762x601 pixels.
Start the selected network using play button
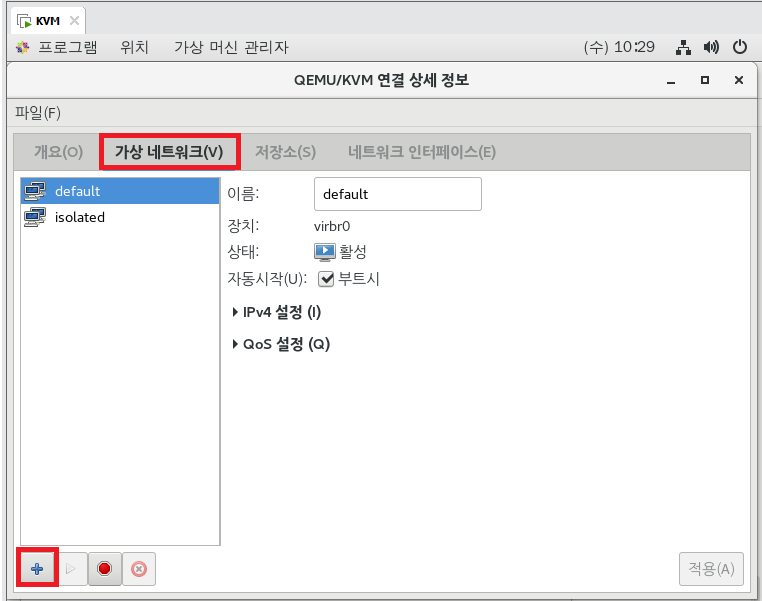tap(71, 568)
